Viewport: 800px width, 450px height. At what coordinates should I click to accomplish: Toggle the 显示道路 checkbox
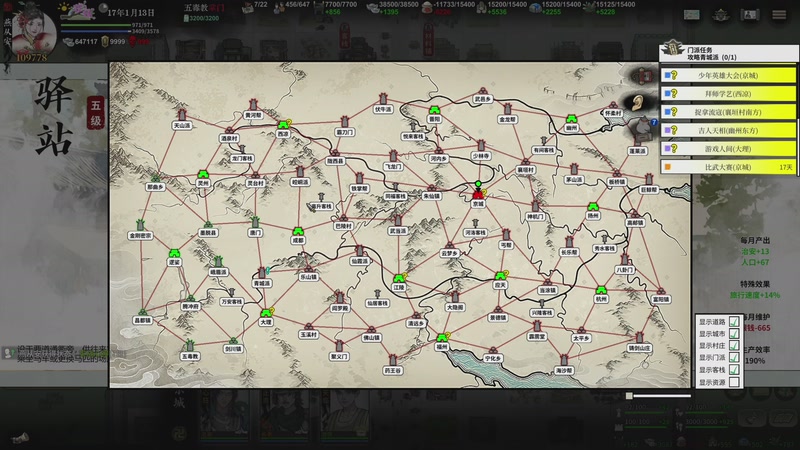pos(734,321)
